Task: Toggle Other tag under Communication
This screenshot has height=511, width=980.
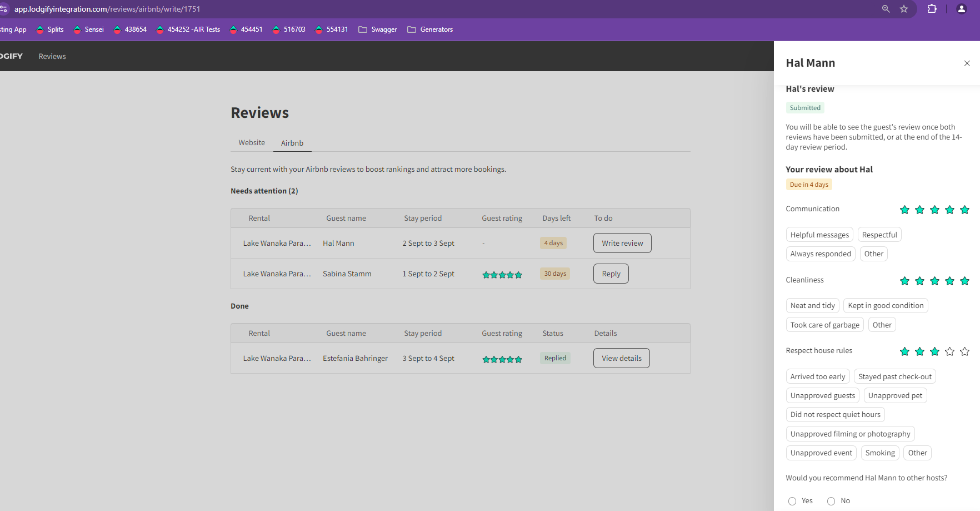Action: (873, 254)
